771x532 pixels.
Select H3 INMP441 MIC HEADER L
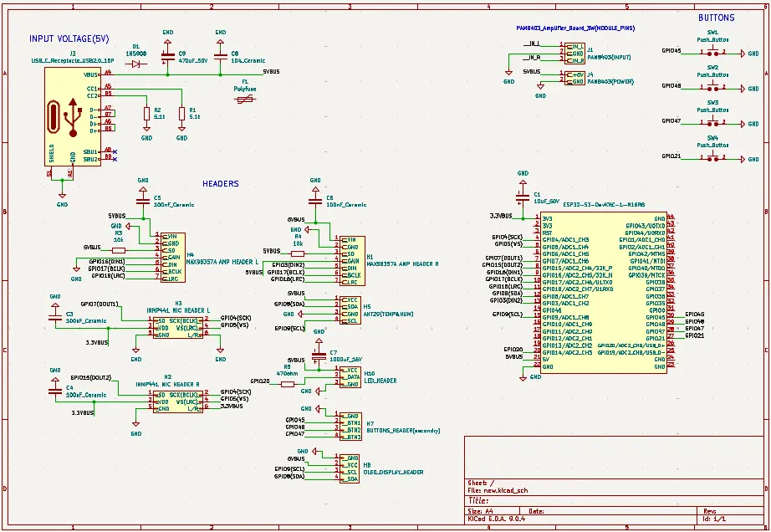[177, 327]
